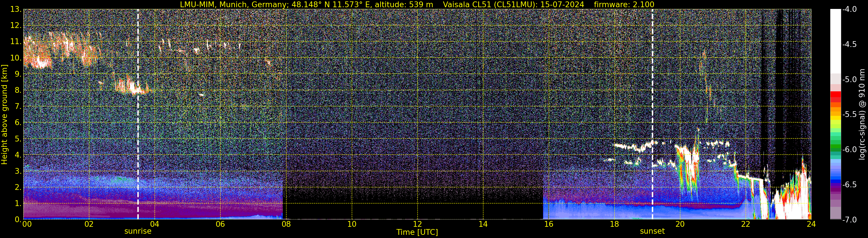Click the 'Vaisala CL51 (CL51LMU): 15-07-2024' title text
This screenshot has width=868, height=238.
point(513,4)
